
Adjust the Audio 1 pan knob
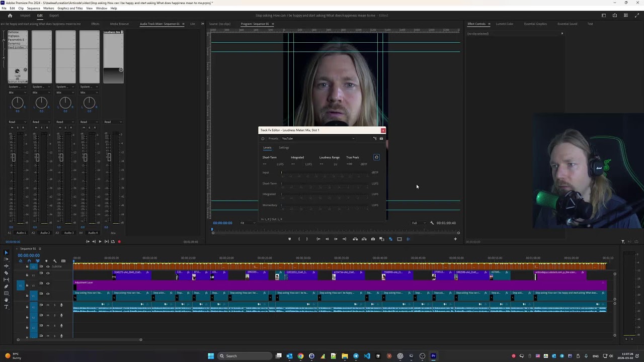coord(18,103)
